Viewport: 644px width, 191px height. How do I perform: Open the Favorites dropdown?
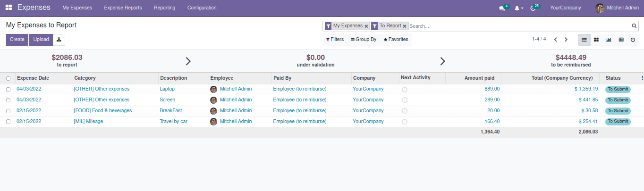pos(396,40)
